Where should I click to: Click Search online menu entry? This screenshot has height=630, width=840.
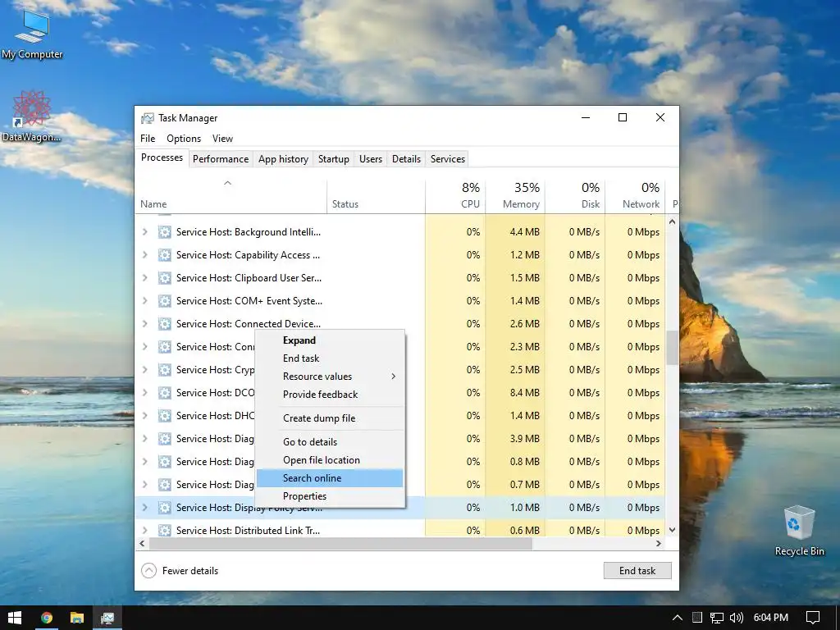coord(330,478)
